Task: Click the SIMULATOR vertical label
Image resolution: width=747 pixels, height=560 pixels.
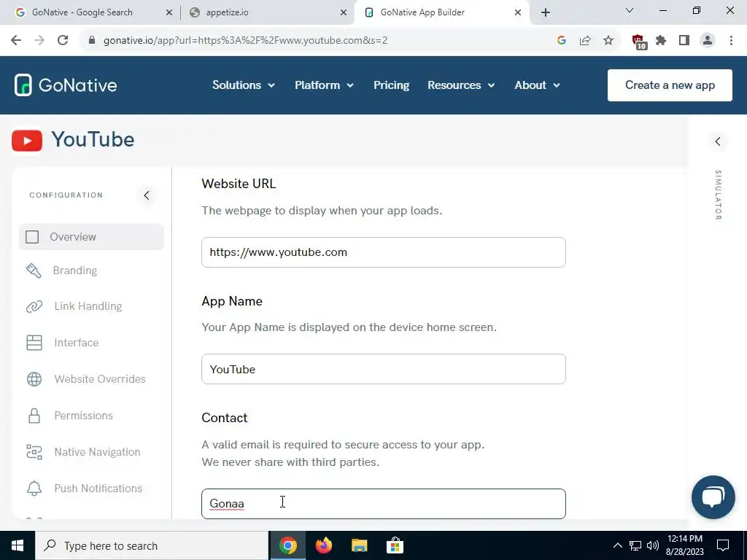Action: pos(718,195)
